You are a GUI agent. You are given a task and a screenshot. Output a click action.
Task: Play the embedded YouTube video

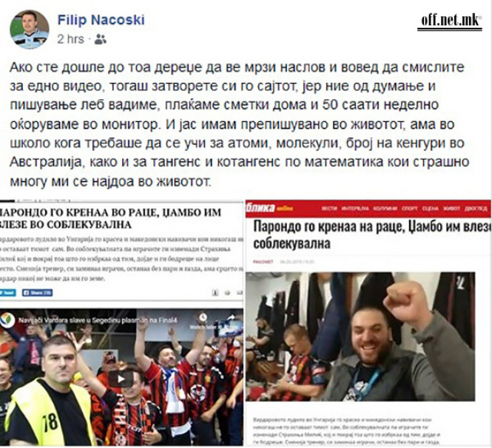[121, 379]
